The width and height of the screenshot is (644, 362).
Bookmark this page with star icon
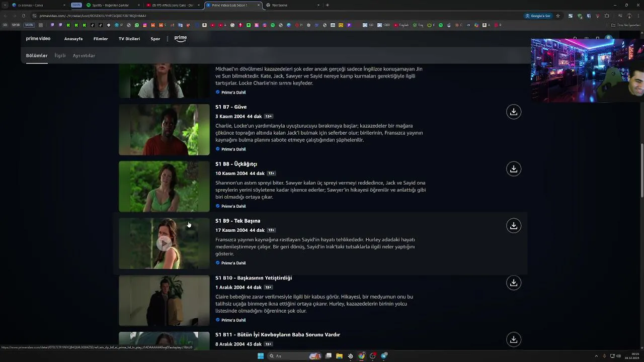coord(557,16)
